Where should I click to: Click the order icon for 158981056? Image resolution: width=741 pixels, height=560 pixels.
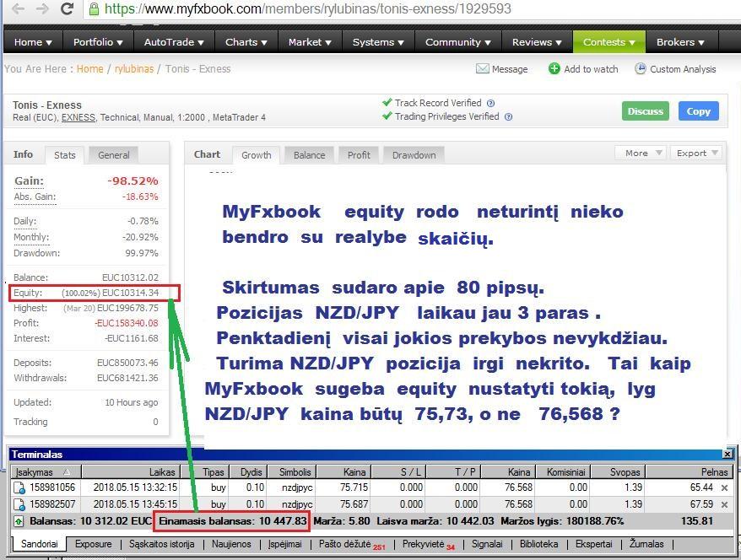click(19, 487)
